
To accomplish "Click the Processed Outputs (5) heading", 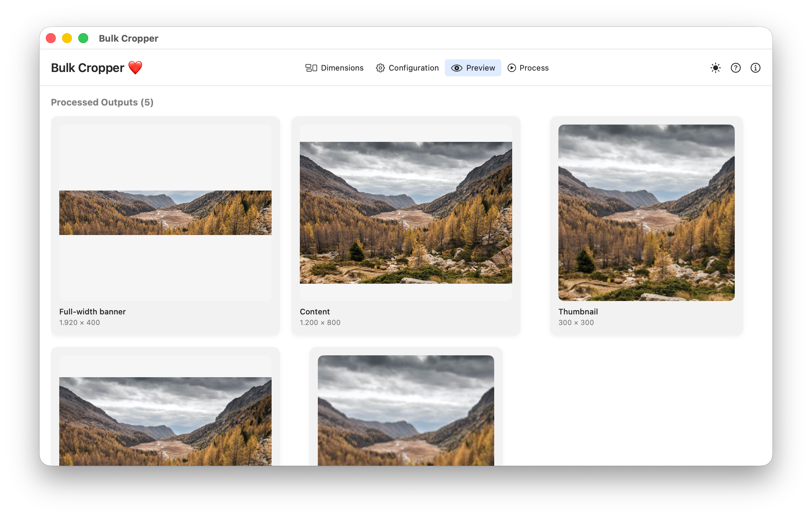I will [102, 102].
